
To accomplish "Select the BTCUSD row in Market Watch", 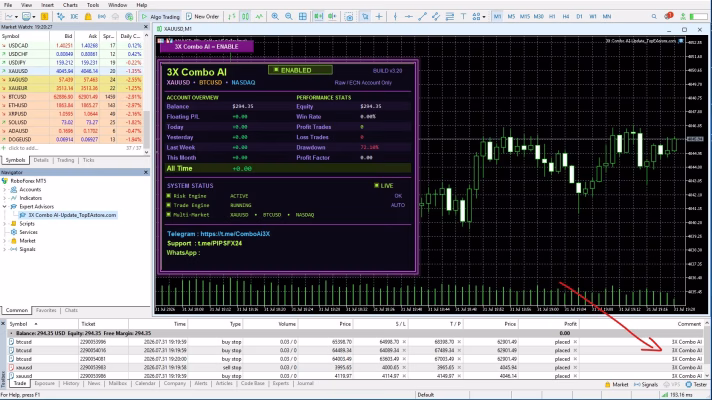I will (72, 97).
